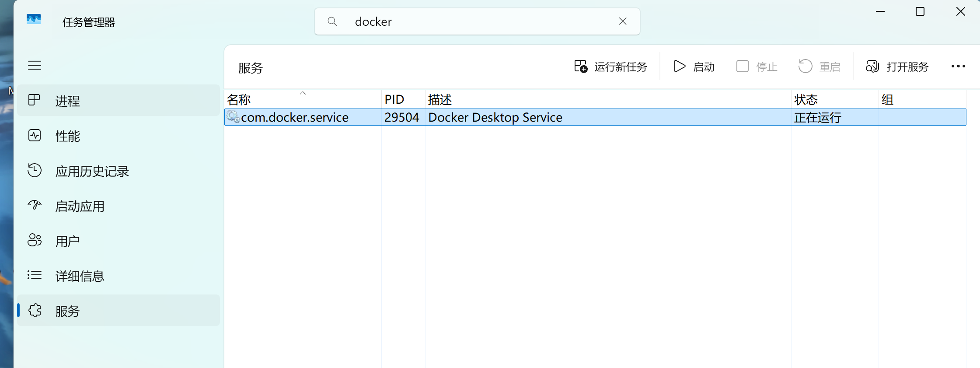980x368 pixels.
Task: Switch to the 性能 page
Action: pyautogui.click(x=118, y=136)
